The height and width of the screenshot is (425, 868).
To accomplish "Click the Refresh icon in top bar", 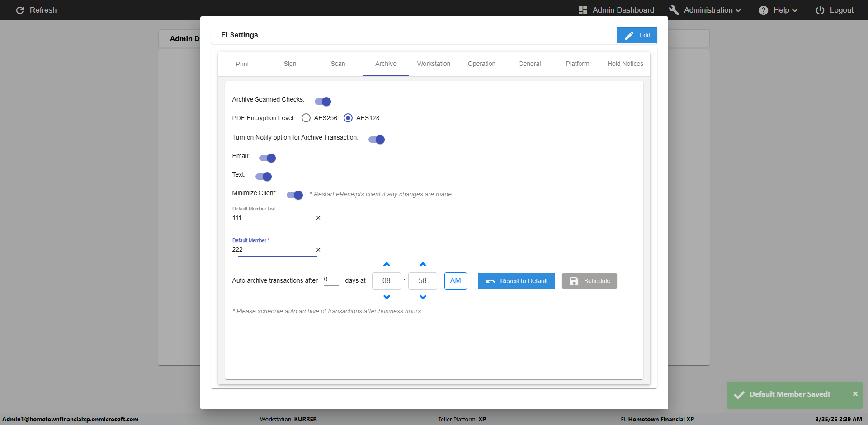I will [x=20, y=10].
